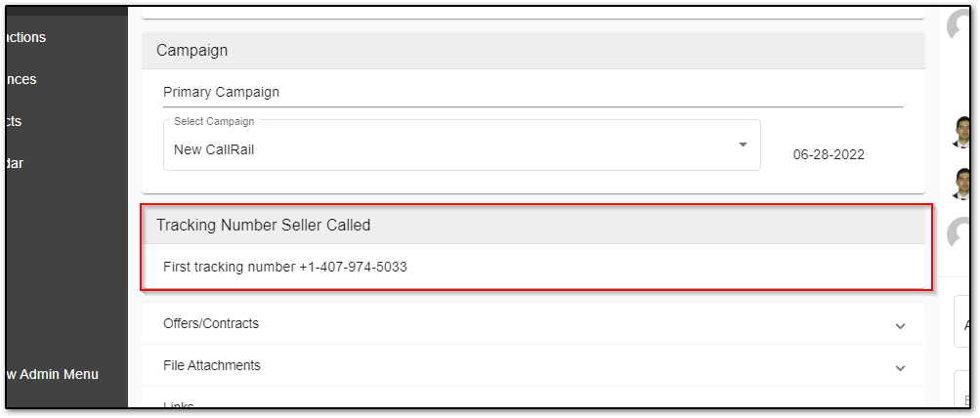Click the upper photo avatar of the man

coord(962,133)
